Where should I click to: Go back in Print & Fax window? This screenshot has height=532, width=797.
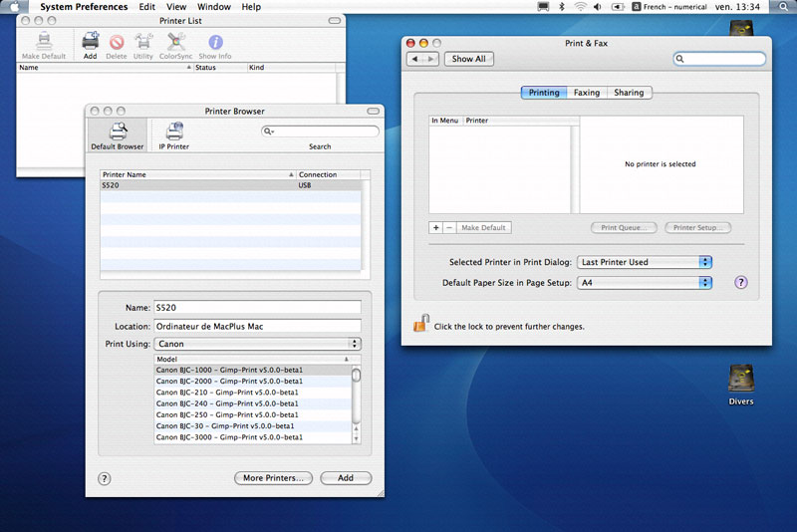coord(415,59)
